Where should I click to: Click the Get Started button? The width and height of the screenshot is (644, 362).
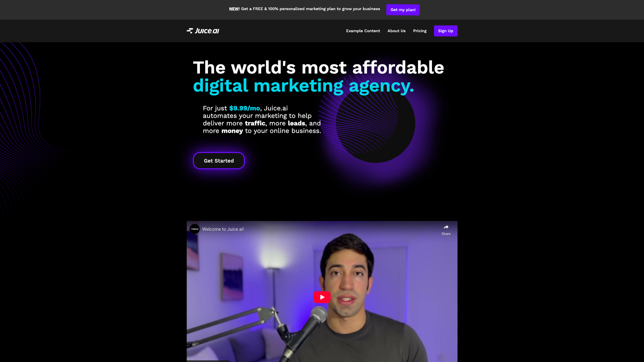(x=219, y=161)
